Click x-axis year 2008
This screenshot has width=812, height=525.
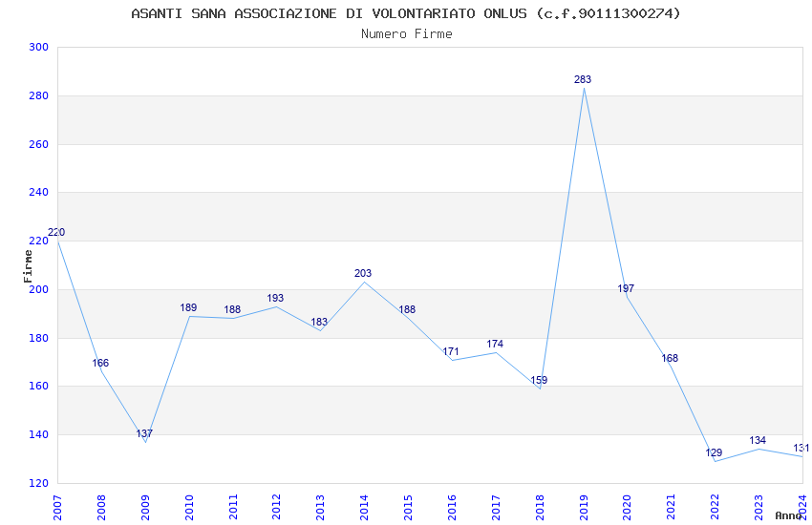coord(101,508)
